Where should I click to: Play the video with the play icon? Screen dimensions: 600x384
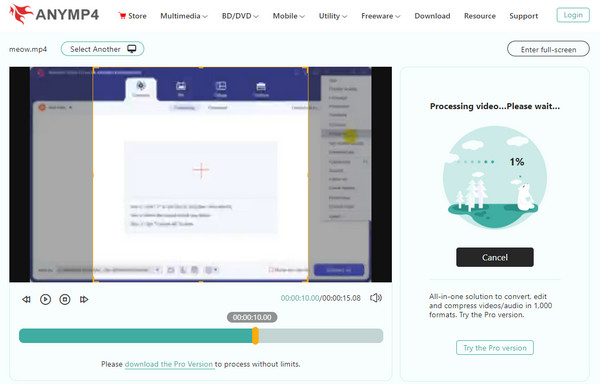(46, 299)
